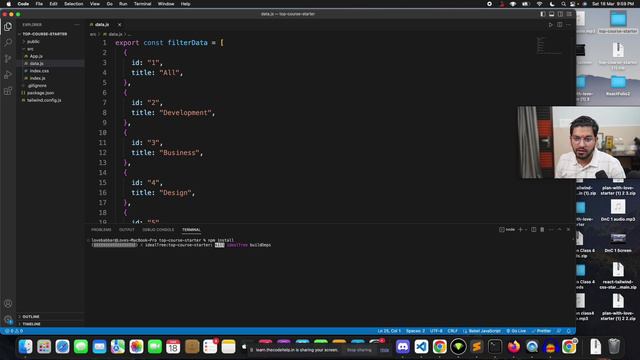The height and width of the screenshot is (360, 640).
Task: Split the terminal panel
Action: tap(533, 230)
